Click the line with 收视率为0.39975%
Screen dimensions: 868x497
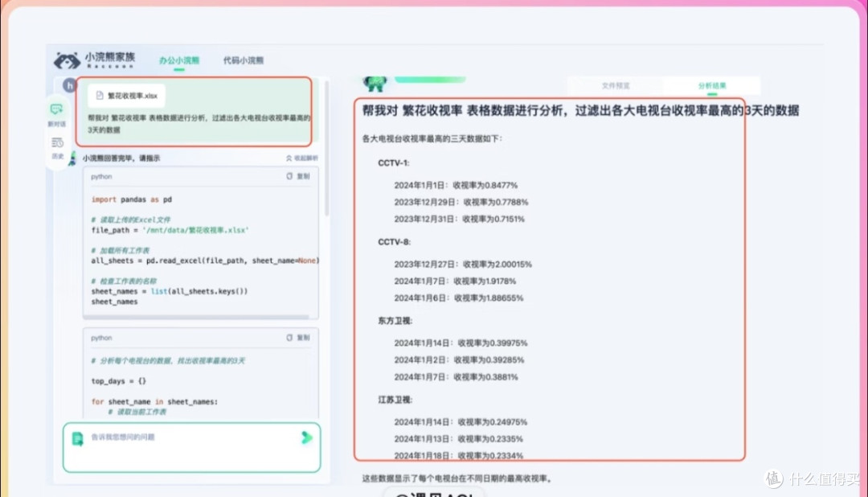click(x=461, y=343)
